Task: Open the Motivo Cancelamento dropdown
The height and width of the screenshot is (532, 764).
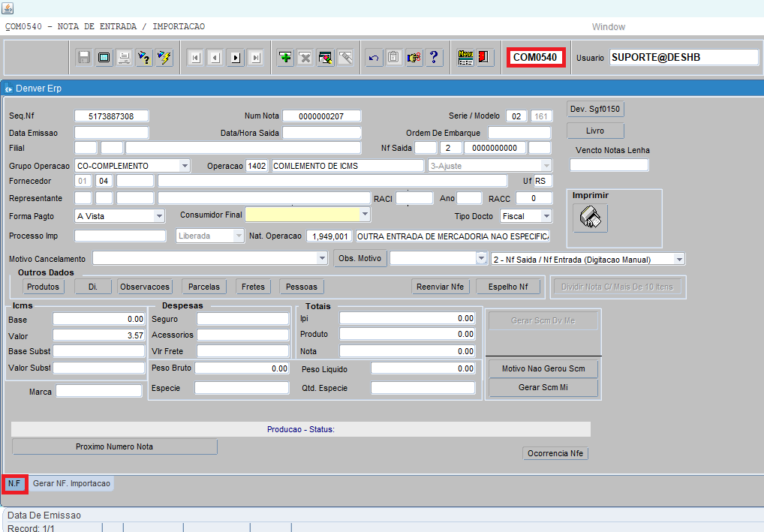Action: tap(322, 258)
